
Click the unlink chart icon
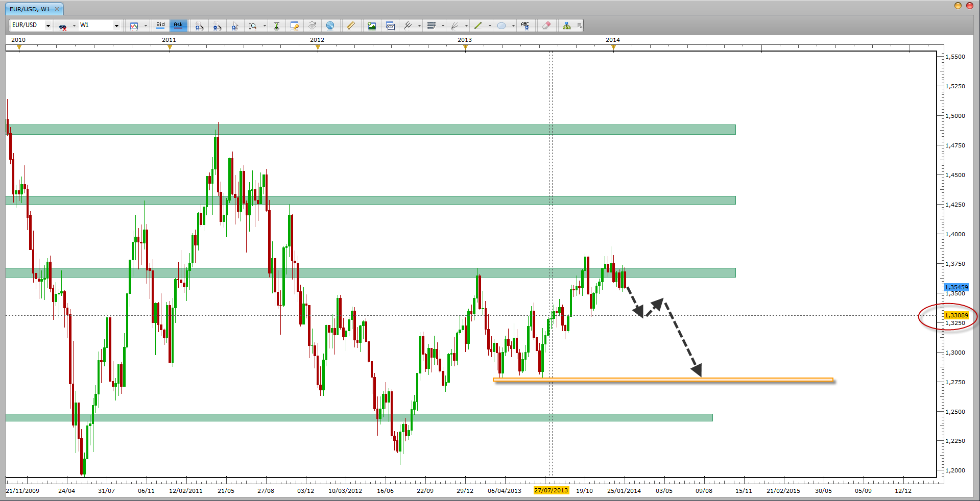click(63, 26)
